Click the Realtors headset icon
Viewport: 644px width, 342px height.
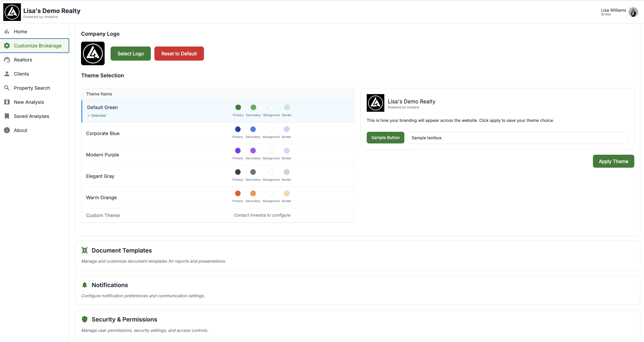click(7, 60)
